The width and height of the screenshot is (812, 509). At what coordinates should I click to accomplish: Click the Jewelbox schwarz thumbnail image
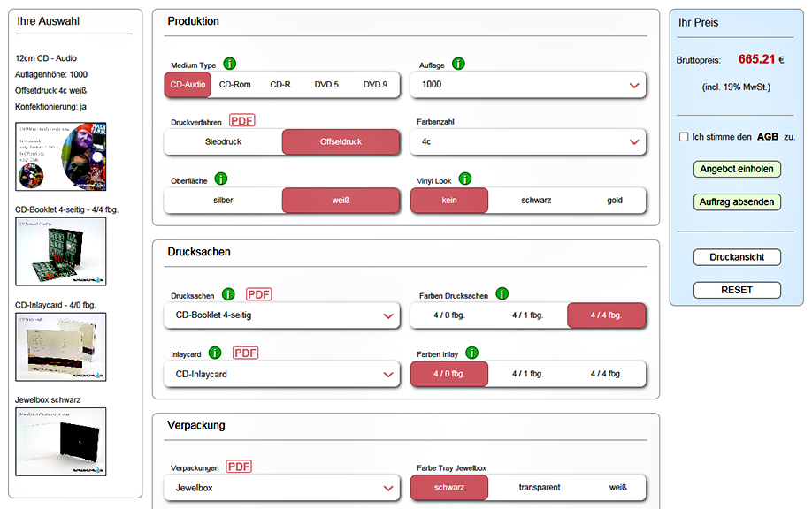pos(60,442)
